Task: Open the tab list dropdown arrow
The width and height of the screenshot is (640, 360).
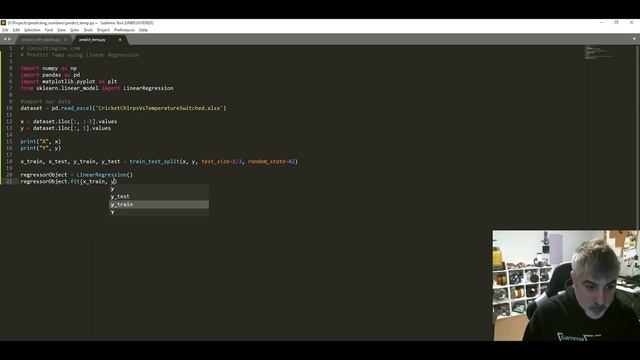Action: coord(634,39)
